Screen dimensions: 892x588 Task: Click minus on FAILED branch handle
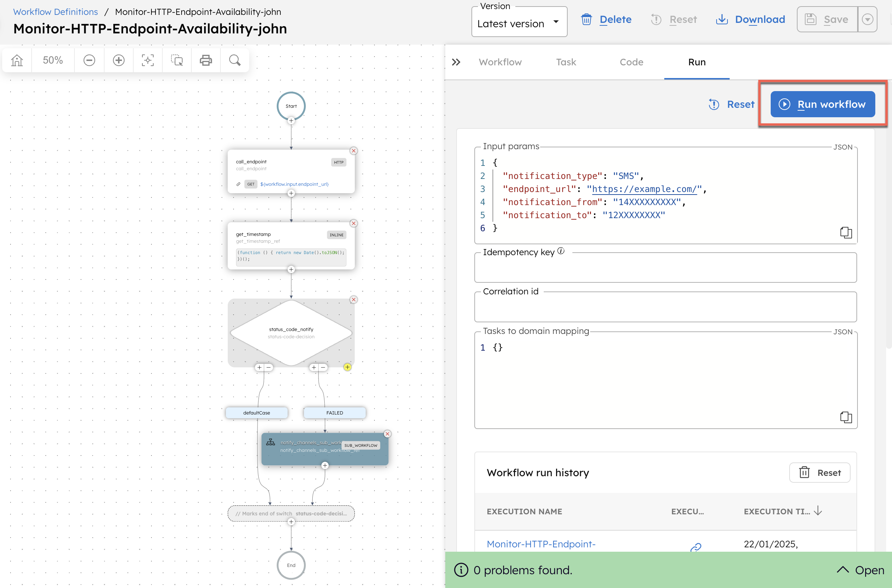click(x=323, y=367)
